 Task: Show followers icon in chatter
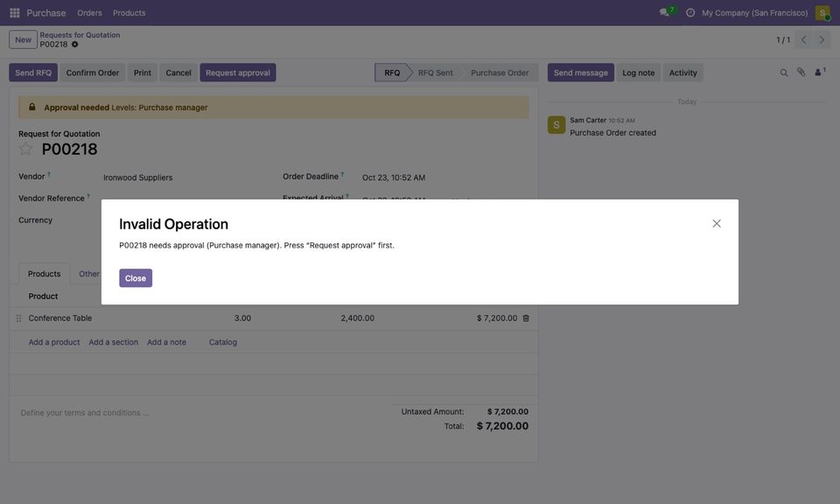tap(820, 73)
